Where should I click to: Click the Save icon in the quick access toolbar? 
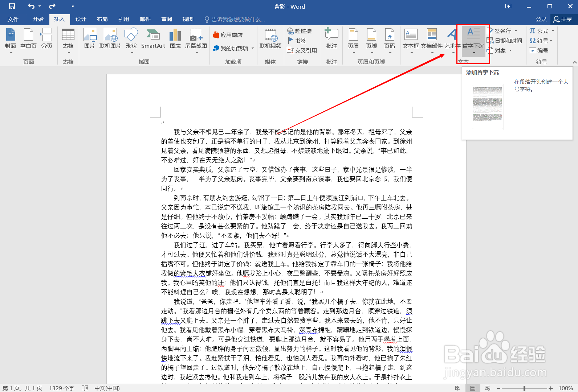click(12, 6)
